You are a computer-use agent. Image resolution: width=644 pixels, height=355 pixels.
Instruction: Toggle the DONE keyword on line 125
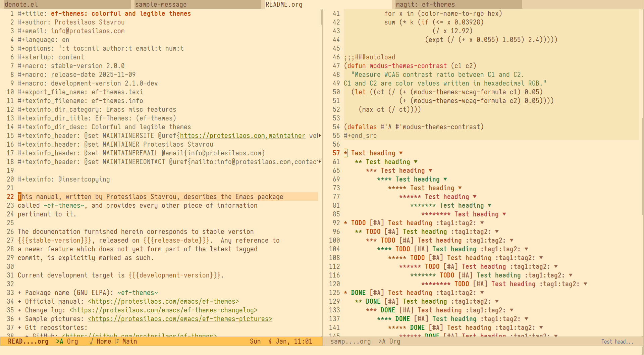click(x=358, y=293)
